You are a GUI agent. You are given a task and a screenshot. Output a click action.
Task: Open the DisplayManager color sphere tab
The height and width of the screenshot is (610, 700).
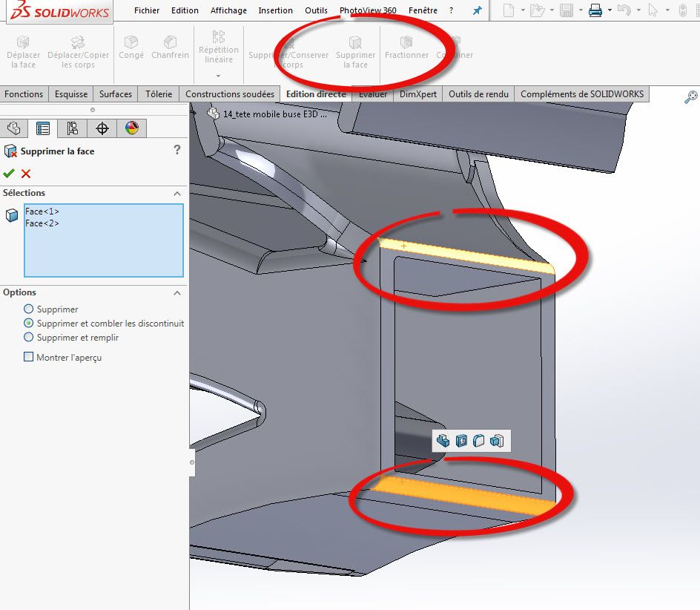[132, 128]
